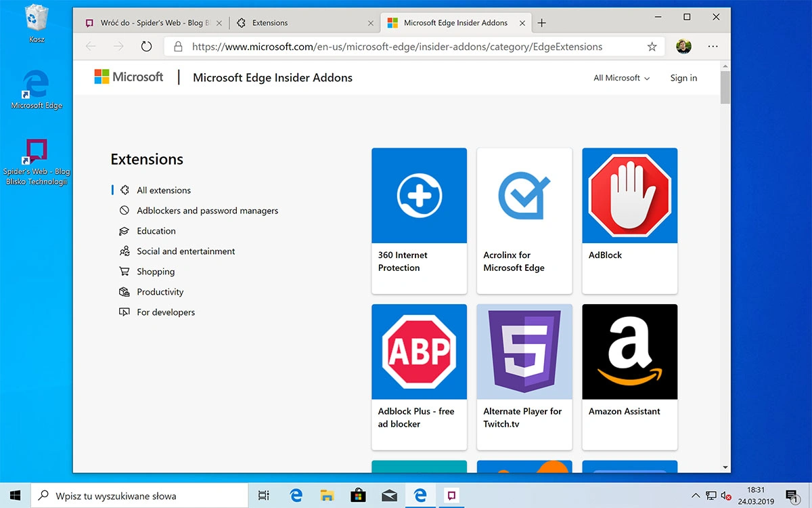Click the For developers category icon

tap(125, 312)
